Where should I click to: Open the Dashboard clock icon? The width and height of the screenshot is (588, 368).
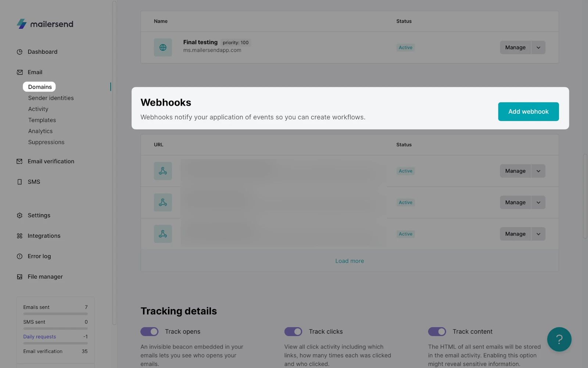19,52
